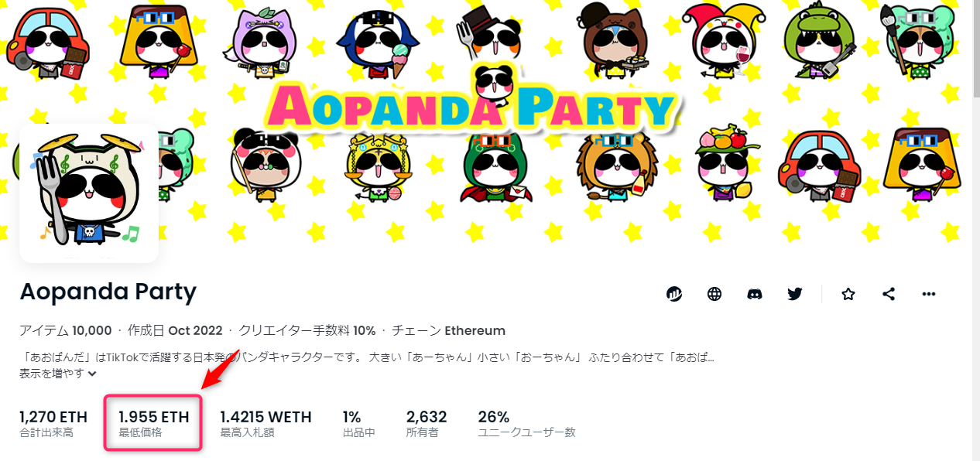980x461 pixels.
Task: Add collection to watchlist with star icon
Action: tap(848, 294)
